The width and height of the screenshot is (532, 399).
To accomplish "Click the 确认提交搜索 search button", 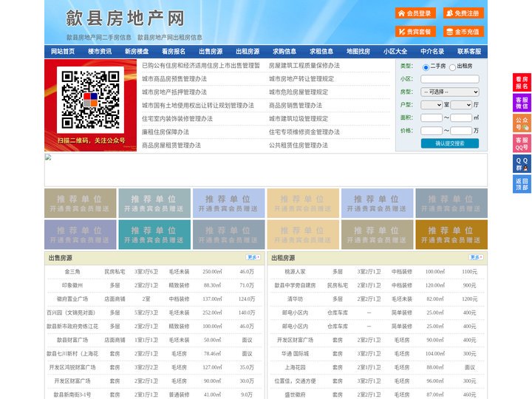I will 450,143.
